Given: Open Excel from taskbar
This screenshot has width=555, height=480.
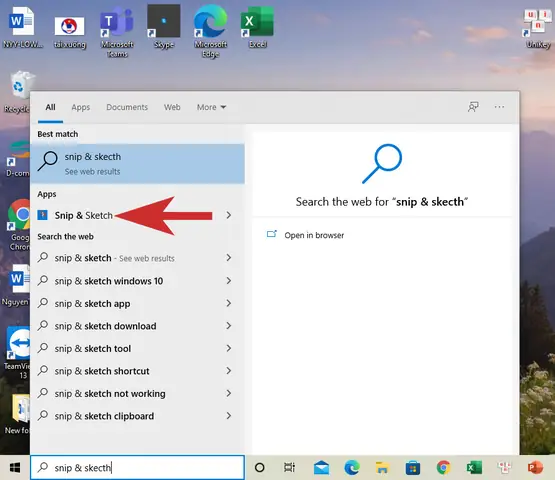Looking at the screenshot, I should coord(474,468).
